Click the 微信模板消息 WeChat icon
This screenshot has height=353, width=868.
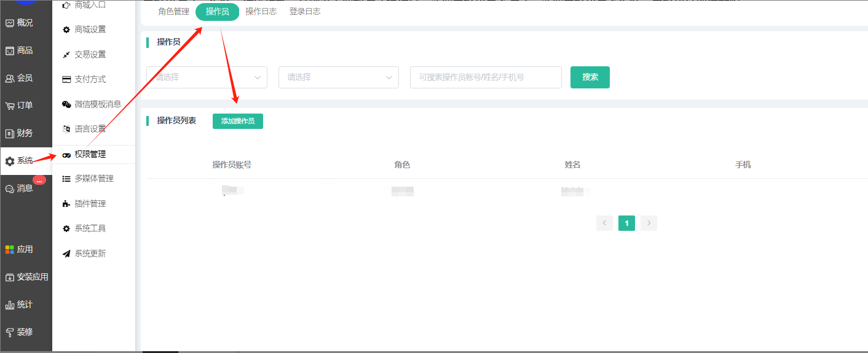66,104
